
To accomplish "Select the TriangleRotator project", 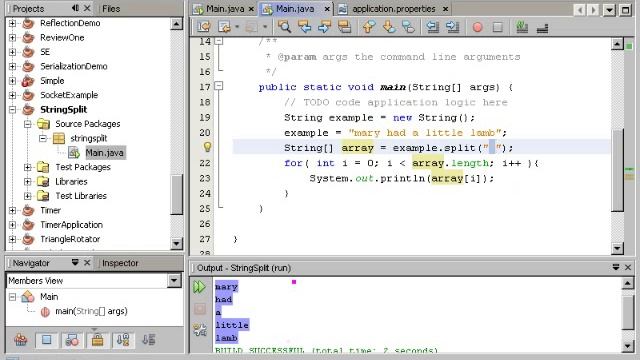I will point(70,239).
